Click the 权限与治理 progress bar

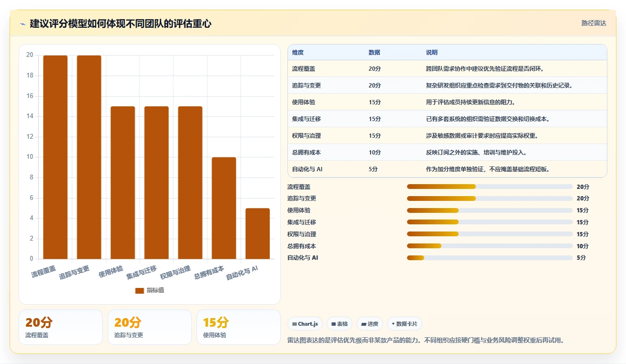[490, 234]
